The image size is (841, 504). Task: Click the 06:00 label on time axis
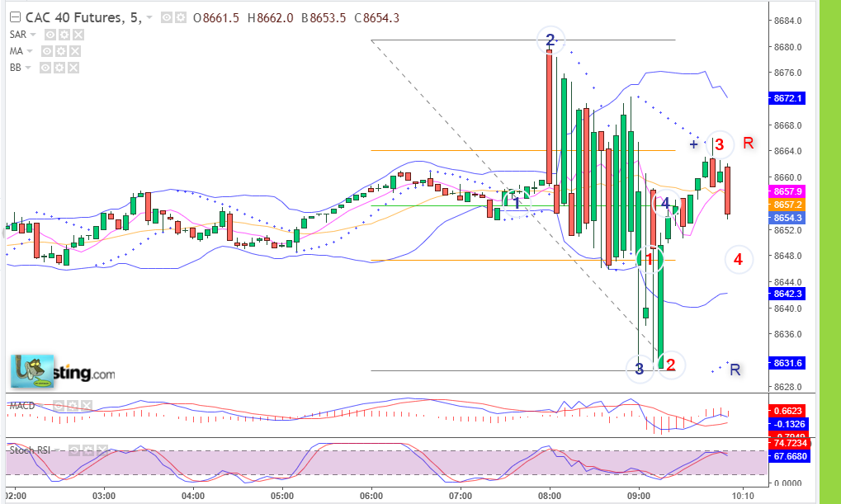371,496
